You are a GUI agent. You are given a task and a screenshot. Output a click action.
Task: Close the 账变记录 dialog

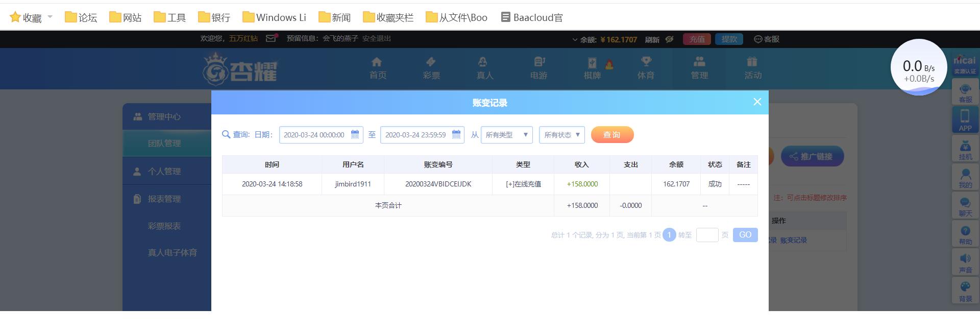(757, 102)
